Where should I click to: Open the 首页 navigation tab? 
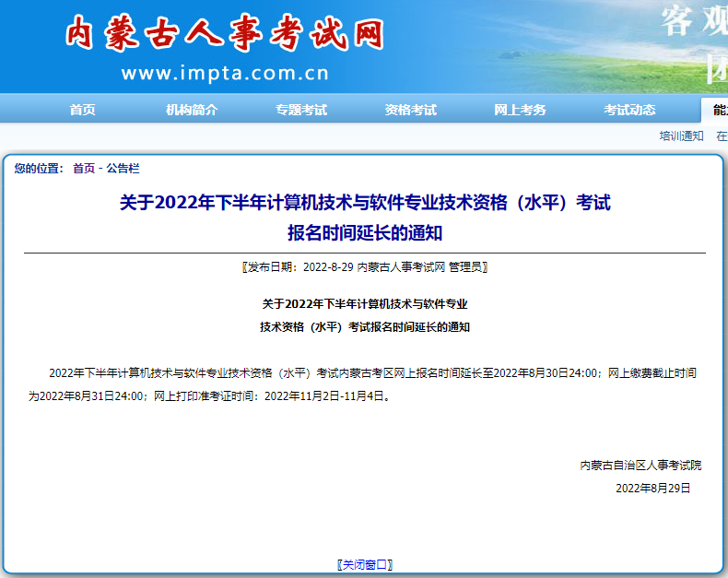tap(82, 110)
